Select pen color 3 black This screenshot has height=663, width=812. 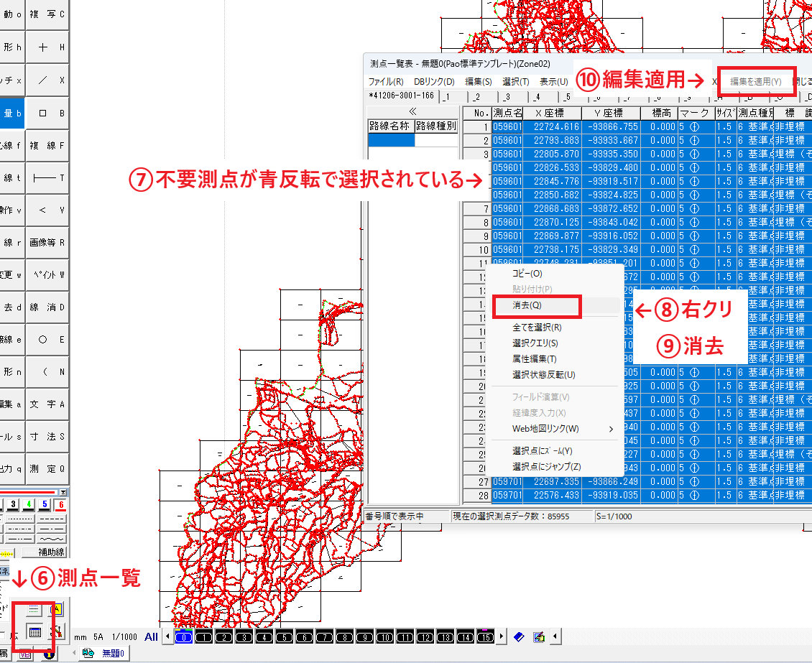coord(13,504)
